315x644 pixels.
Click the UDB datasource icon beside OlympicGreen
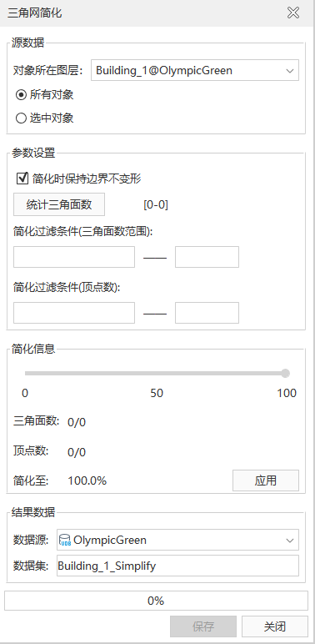click(x=65, y=540)
